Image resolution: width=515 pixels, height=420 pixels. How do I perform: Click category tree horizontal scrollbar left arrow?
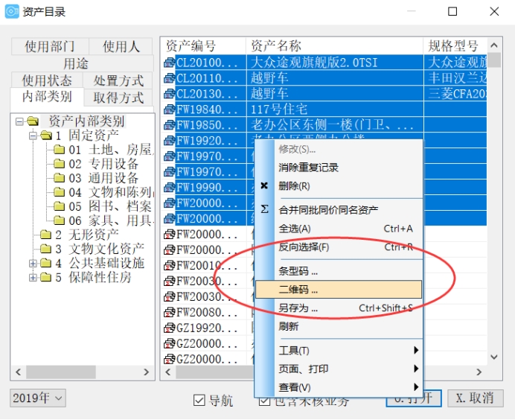coord(19,372)
